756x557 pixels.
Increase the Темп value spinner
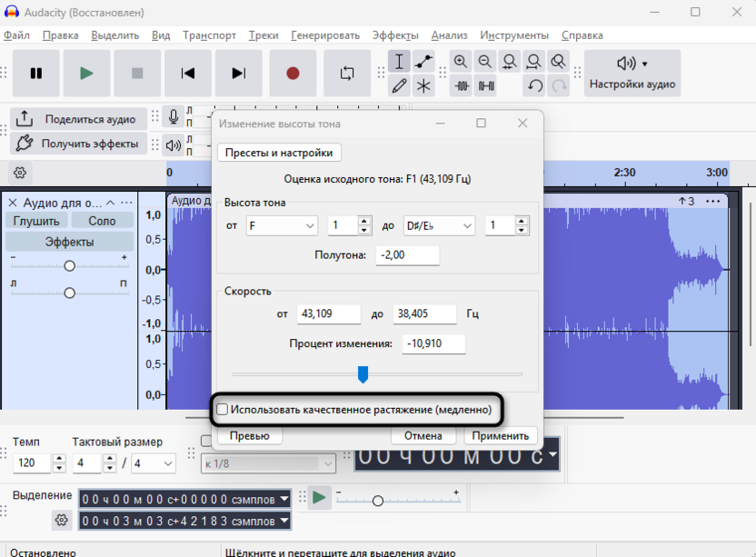(x=59, y=459)
